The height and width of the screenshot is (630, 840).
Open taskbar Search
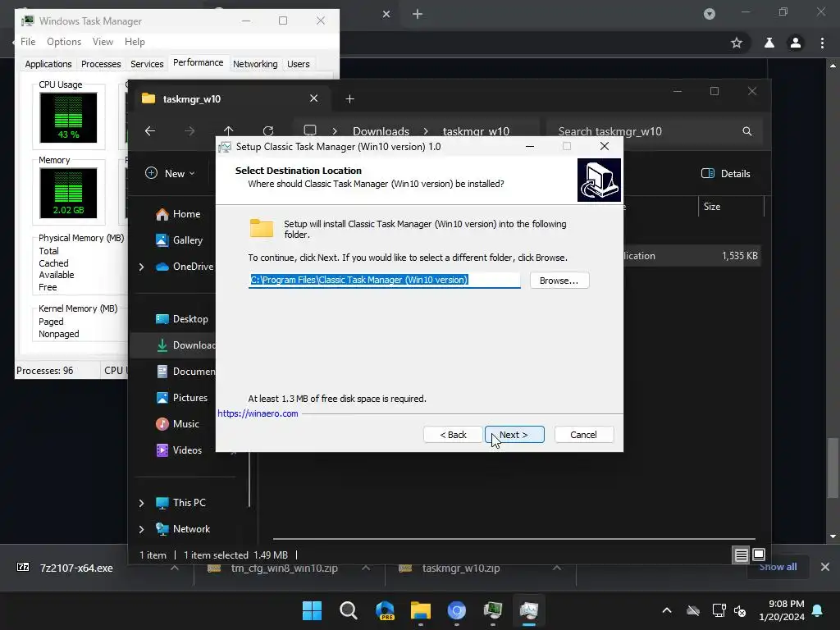(348, 610)
